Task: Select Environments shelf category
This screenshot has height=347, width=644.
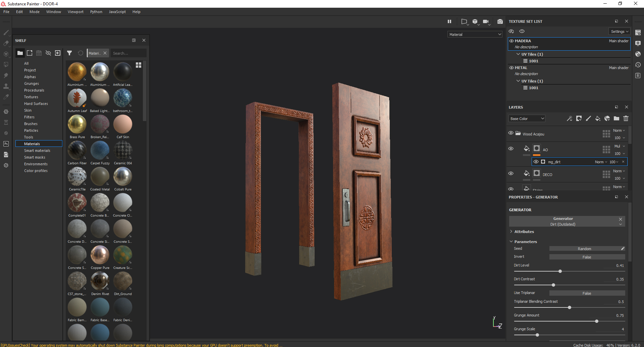Action: 36,164
